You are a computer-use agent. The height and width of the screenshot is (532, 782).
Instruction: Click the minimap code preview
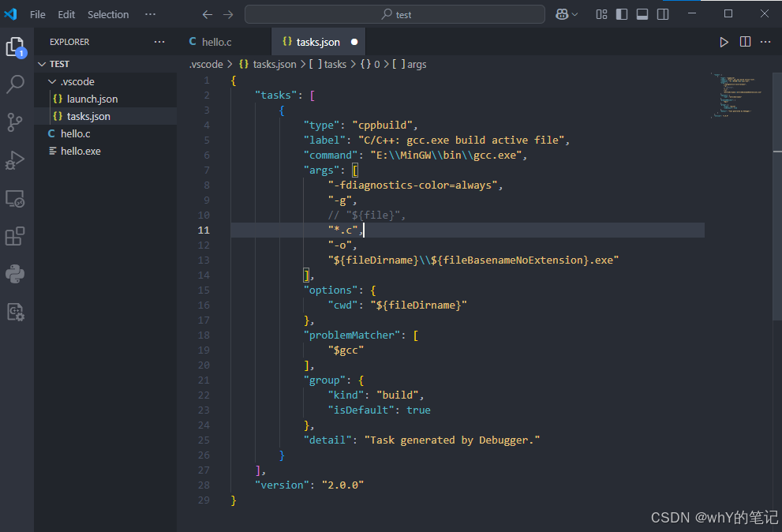pos(736,95)
